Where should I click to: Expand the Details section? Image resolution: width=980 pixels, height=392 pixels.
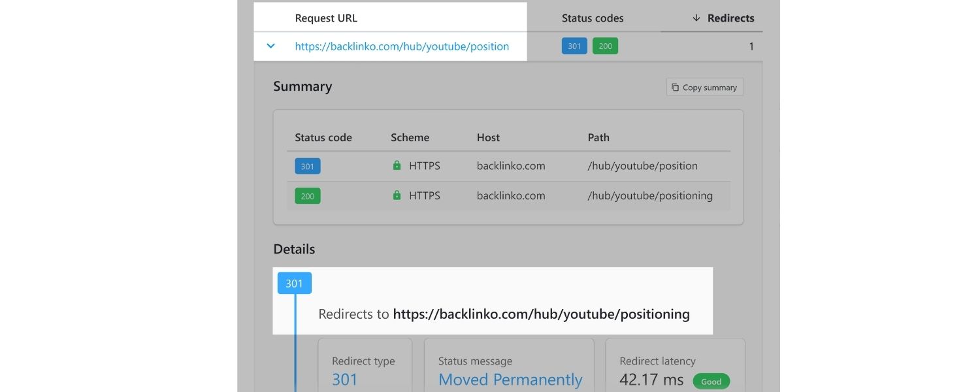coord(293,249)
